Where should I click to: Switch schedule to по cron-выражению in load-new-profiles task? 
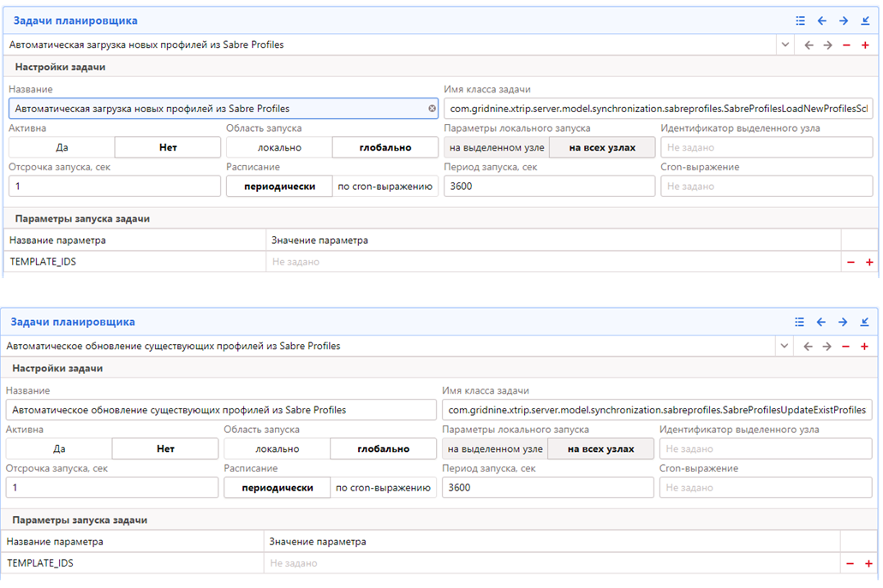pyautogui.click(x=385, y=187)
